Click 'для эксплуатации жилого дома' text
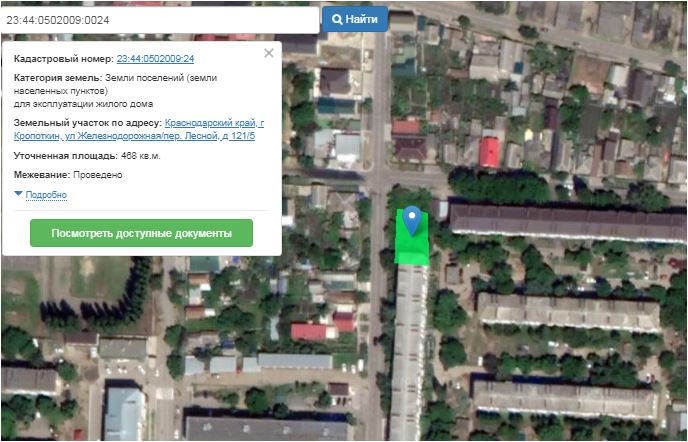Image resolution: width=688 pixels, height=442 pixels. tap(83, 104)
